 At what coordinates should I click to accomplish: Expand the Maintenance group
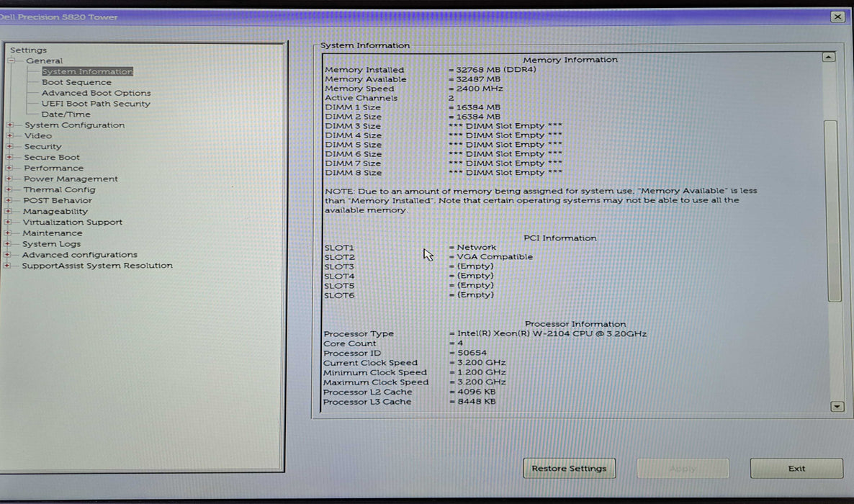coord(10,233)
